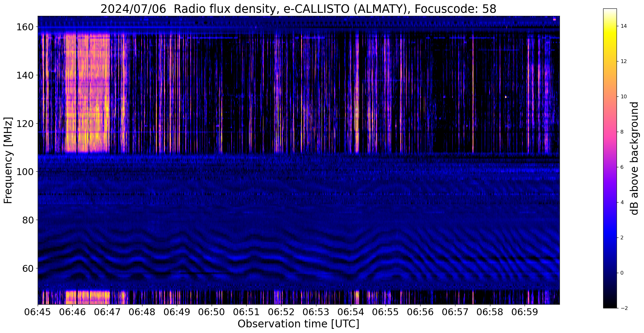Click the colorbar tick value 8

(622, 132)
